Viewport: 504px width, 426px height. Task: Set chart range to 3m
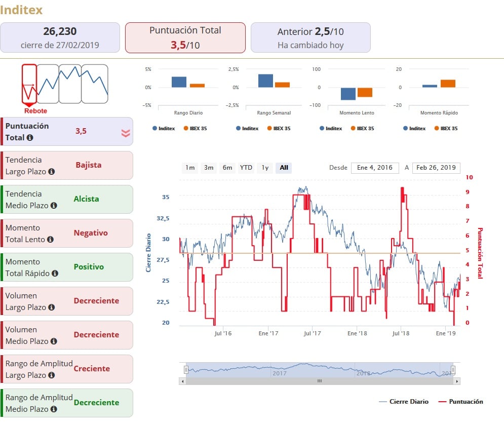click(x=209, y=168)
